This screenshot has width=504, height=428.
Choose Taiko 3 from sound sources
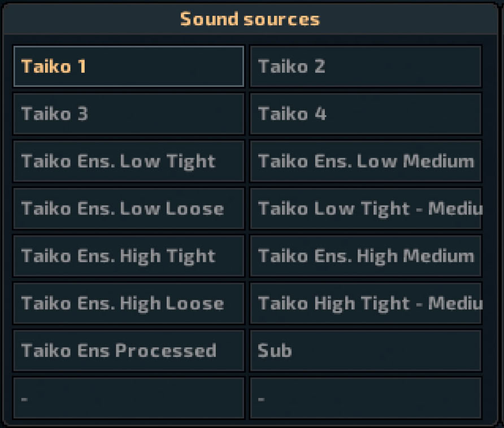coord(129,114)
